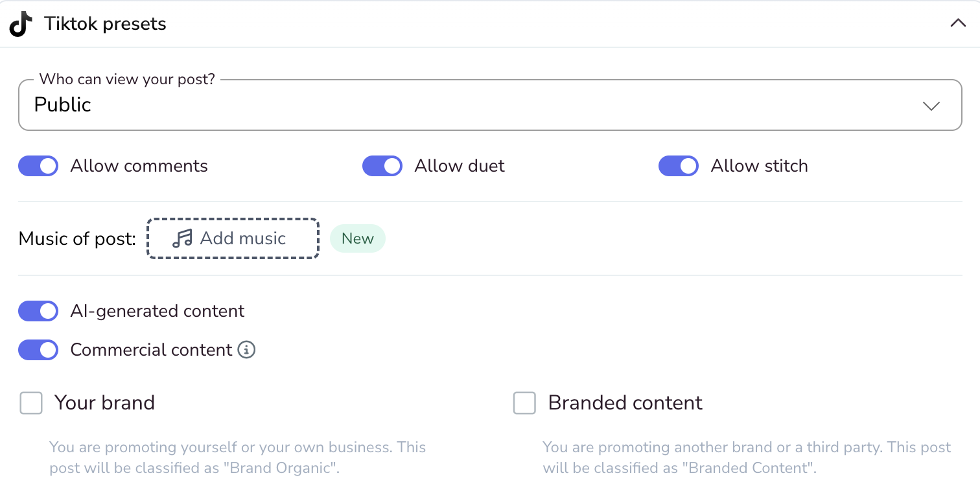
Task: Open the Commercial content info icon
Action: (x=246, y=350)
